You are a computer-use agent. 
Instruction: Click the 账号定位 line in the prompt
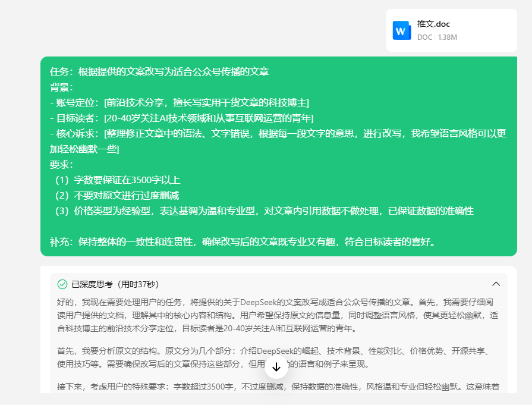tap(179, 102)
